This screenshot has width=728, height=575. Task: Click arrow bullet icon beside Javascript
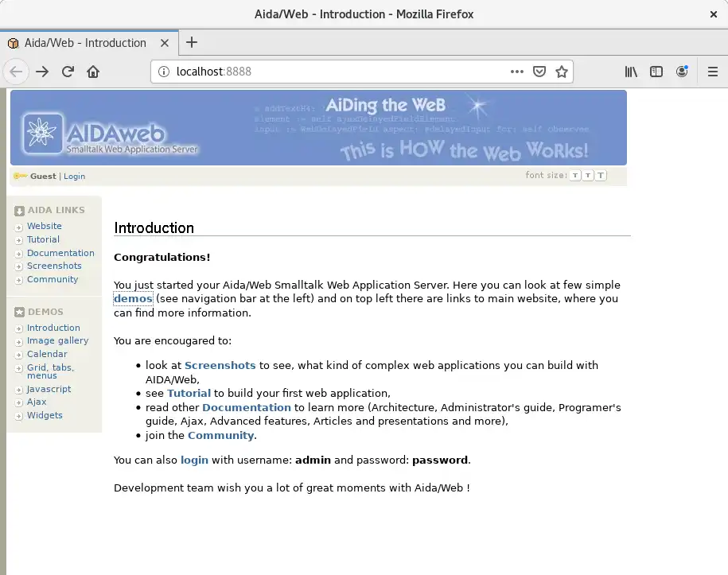(x=18, y=390)
